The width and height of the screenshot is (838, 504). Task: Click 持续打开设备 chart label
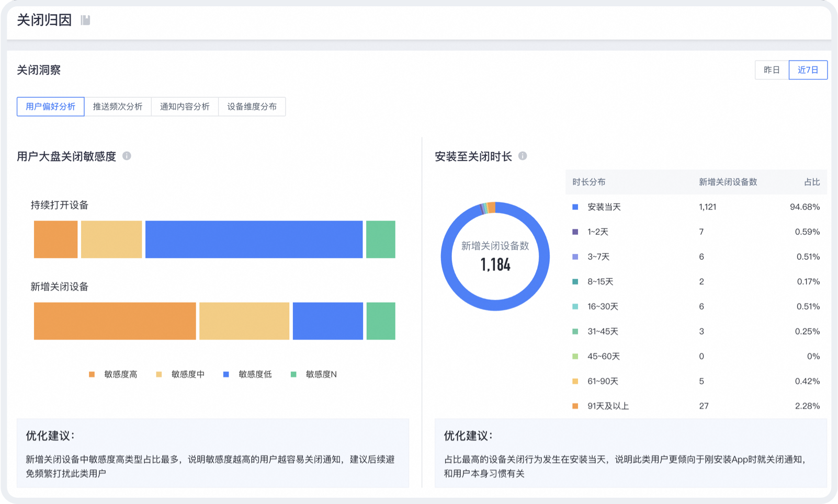point(60,205)
